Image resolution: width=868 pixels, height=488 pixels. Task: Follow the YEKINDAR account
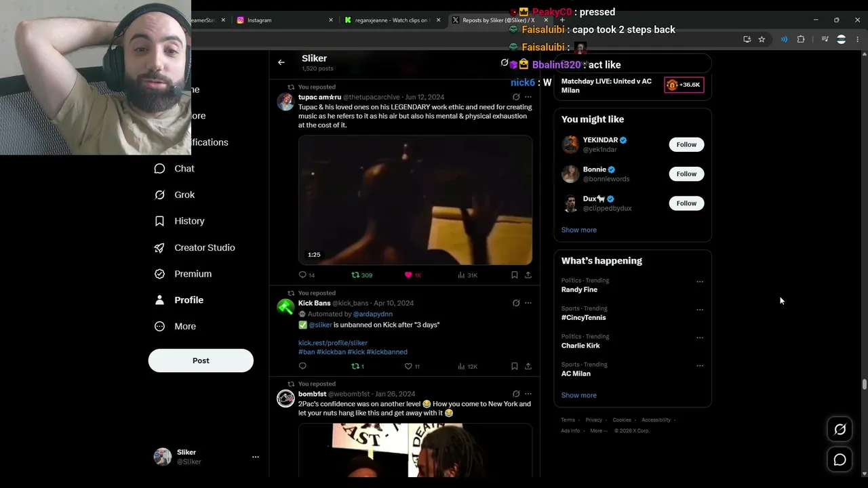tap(686, 144)
